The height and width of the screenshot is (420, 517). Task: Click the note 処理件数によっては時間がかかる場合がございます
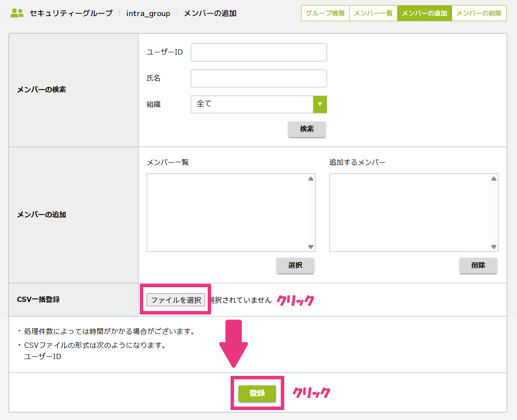tap(109, 331)
